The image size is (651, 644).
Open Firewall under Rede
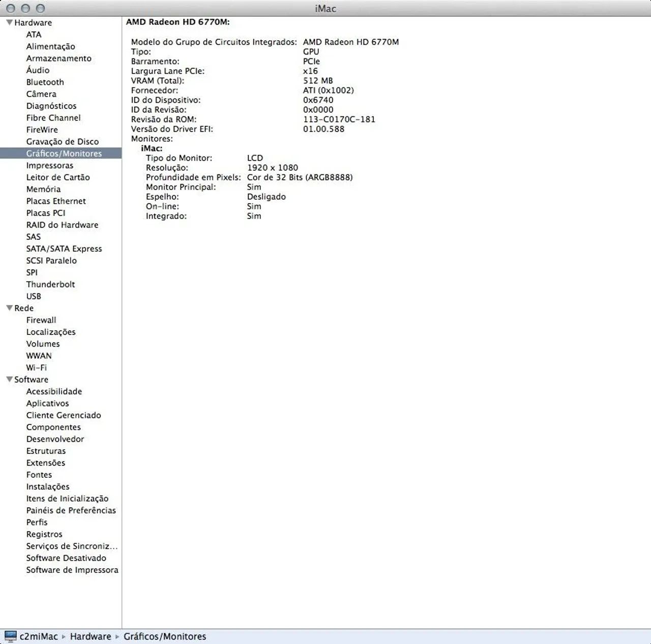coord(41,320)
